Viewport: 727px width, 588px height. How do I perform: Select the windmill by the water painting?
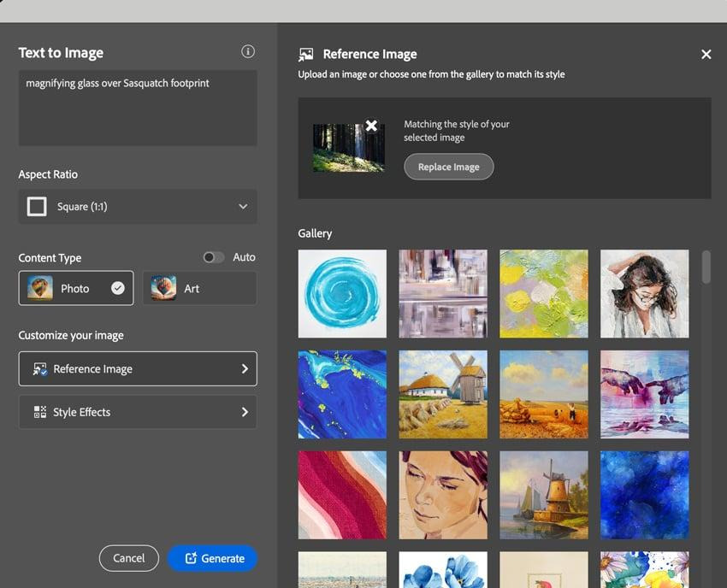click(x=544, y=495)
